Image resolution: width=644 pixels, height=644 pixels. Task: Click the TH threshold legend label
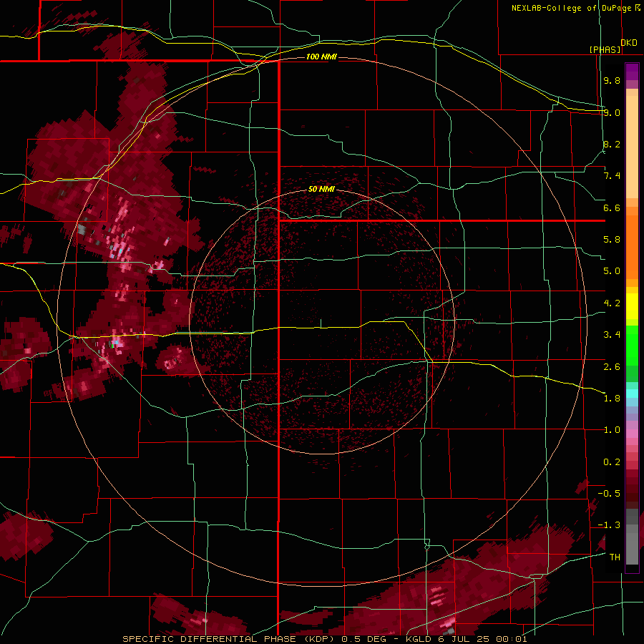pyautogui.click(x=615, y=557)
